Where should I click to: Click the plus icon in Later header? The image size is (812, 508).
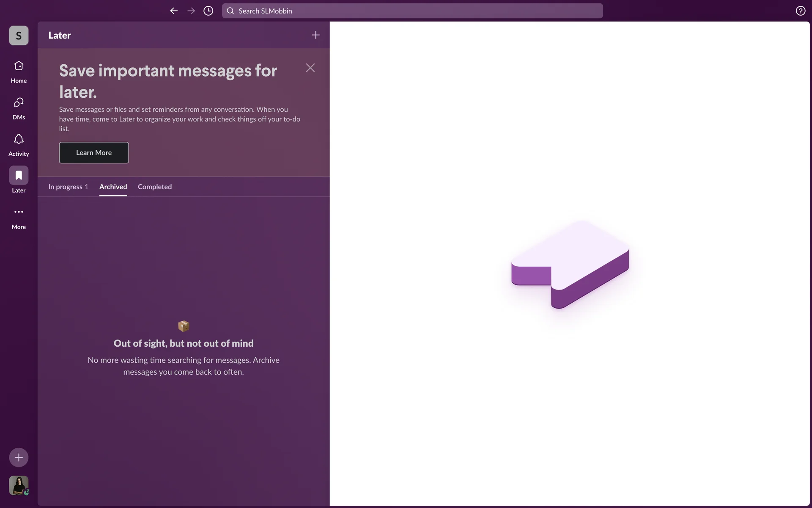[315, 35]
